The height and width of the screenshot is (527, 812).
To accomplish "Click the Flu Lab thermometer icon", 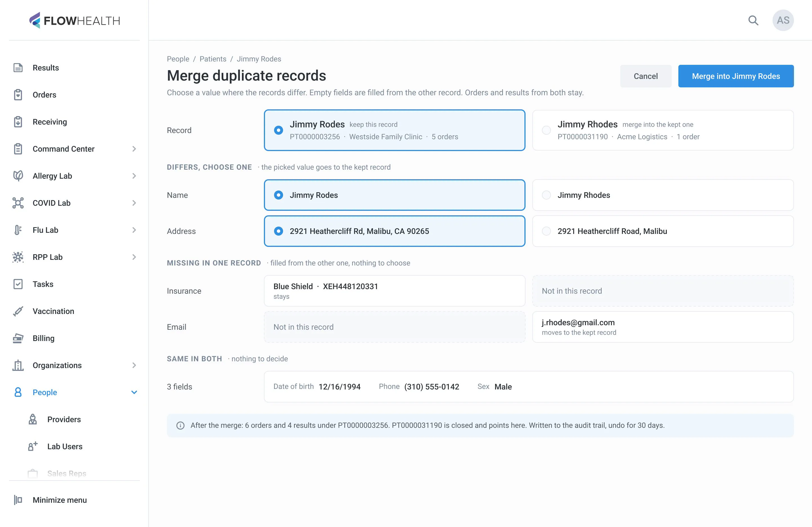I will coord(18,230).
